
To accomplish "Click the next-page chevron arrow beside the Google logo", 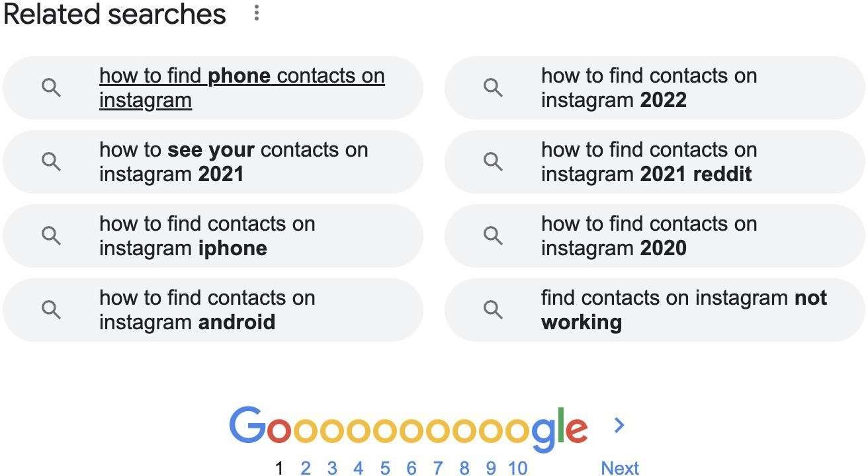I will point(619,425).
